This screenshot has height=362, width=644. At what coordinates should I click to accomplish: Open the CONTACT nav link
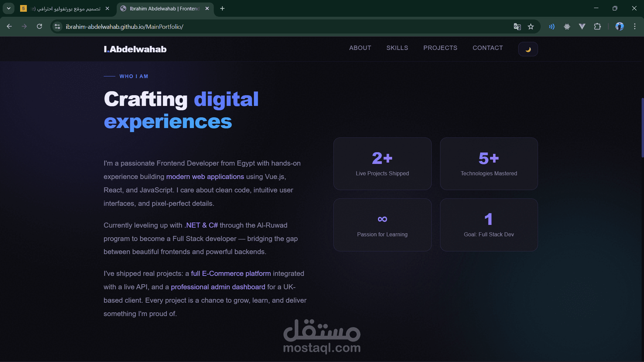pos(487,48)
